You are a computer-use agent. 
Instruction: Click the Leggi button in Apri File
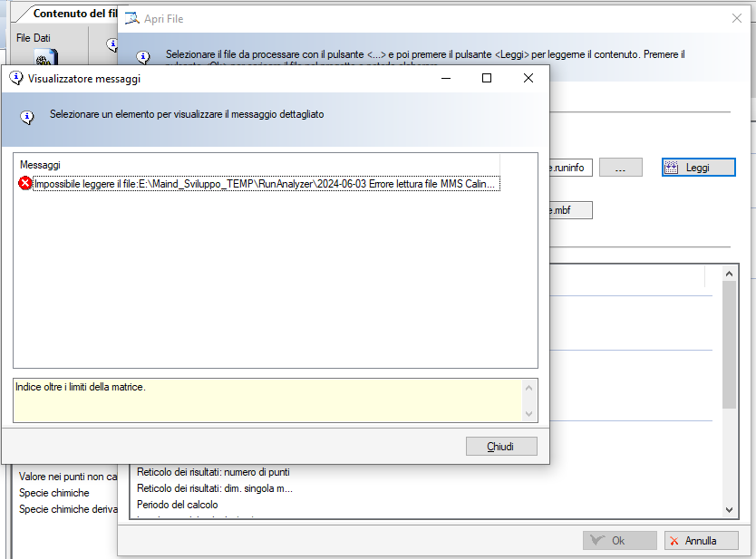698,168
